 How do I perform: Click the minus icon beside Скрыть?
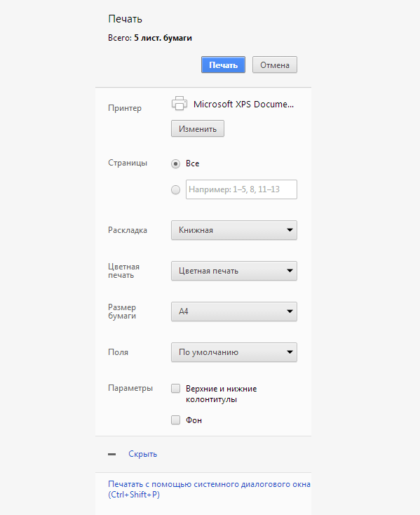[x=112, y=454]
